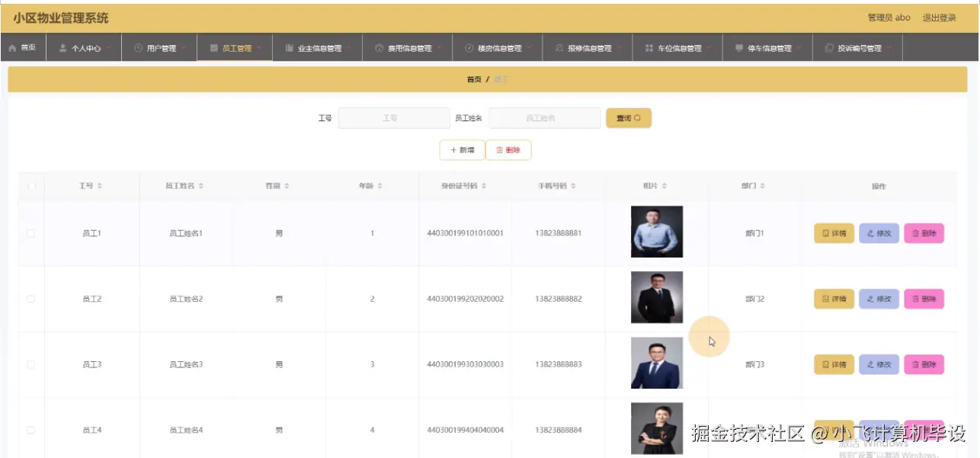
Task: Edit 员工2 with the 修改 button
Action: pos(879,299)
